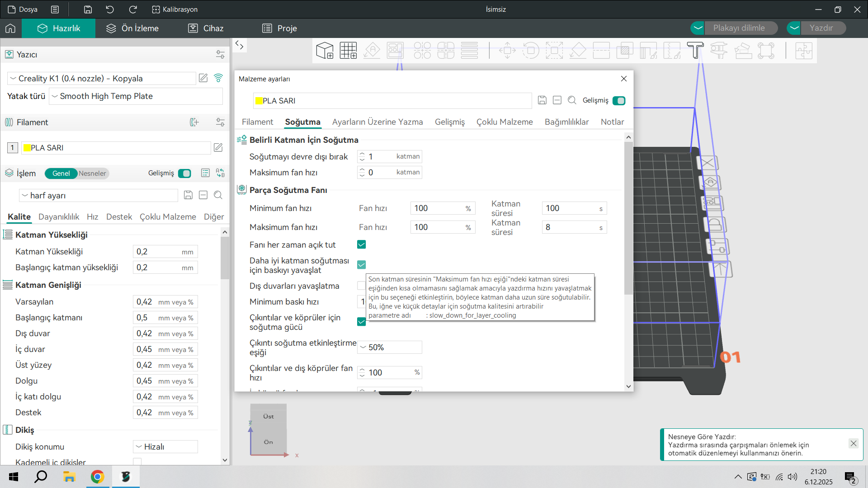Open Yatak türü Smooth High Temp Plate dropdown
868x488 pixels.
tap(136, 96)
